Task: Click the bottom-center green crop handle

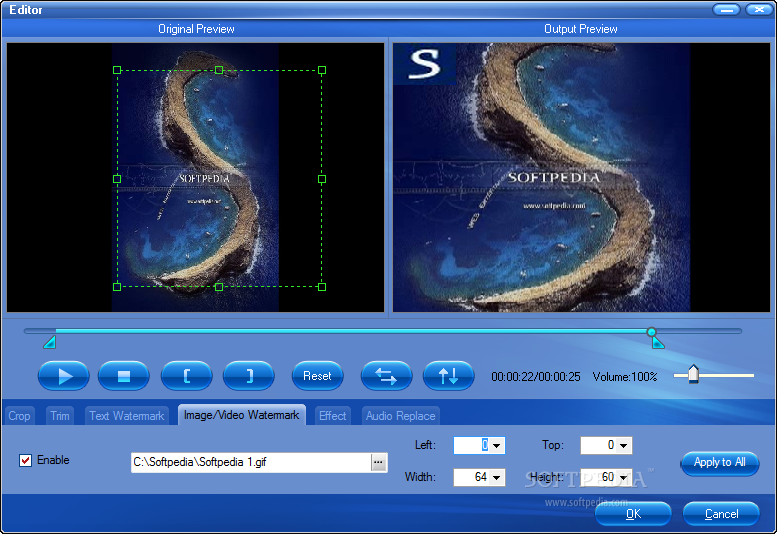Action: click(219, 286)
